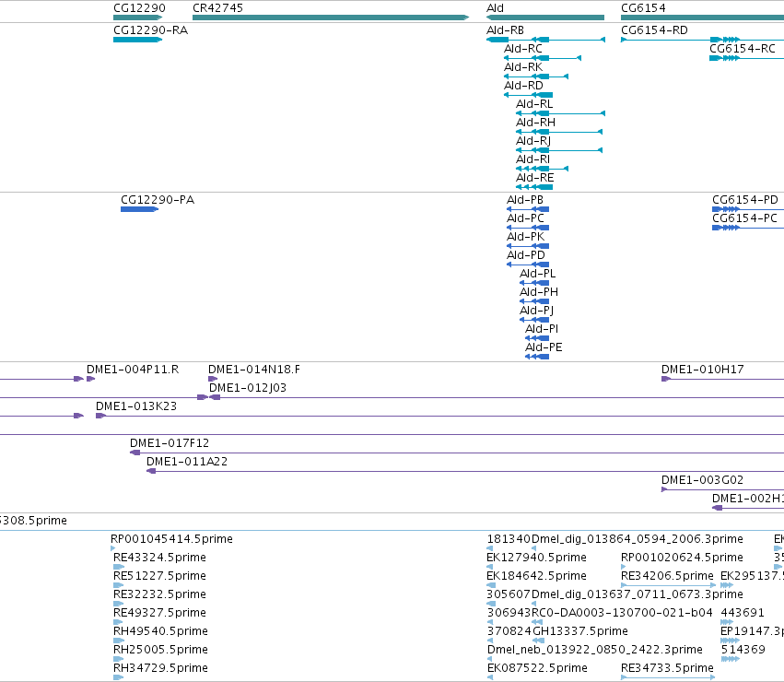Click EST RE32232.5prime
Image resolution: width=784 pixels, height=682 pixels.
pos(159,594)
